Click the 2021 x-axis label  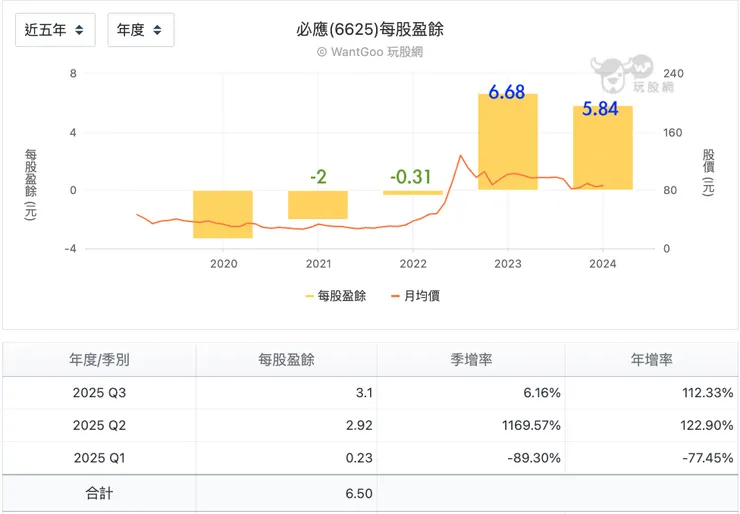[319, 264]
